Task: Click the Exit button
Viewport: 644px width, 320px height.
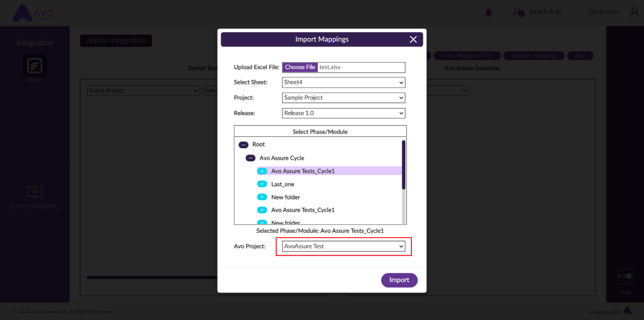Action: pos(580,56)
